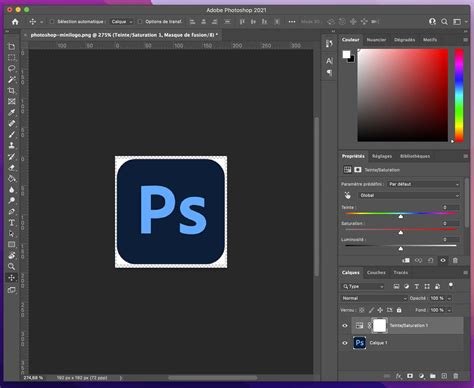This screenshot has width=474, height=388.
Task: Toggle adjustment visibility eye in Properties
Action: click(443, 260)
